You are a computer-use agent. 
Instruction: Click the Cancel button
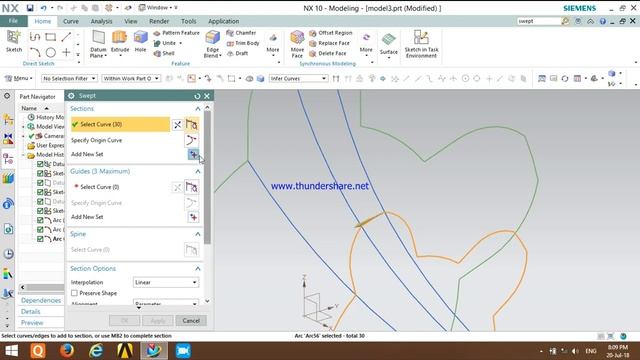pos(191,321)
